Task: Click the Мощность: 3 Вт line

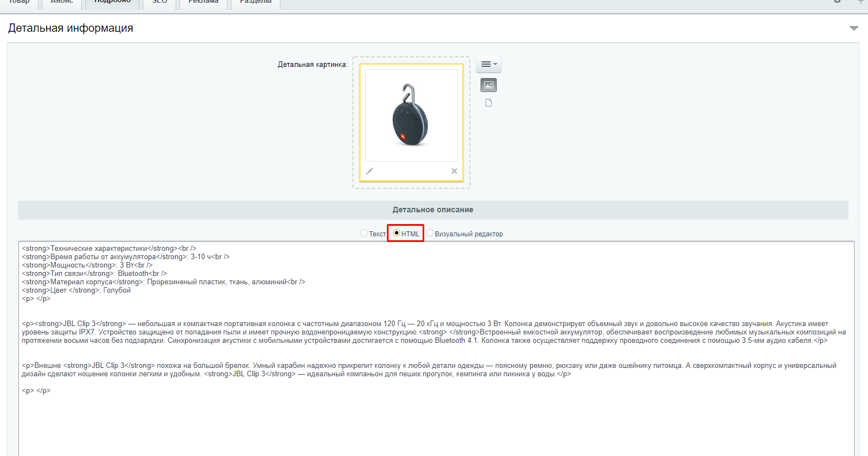Action: tap(87, 265)
